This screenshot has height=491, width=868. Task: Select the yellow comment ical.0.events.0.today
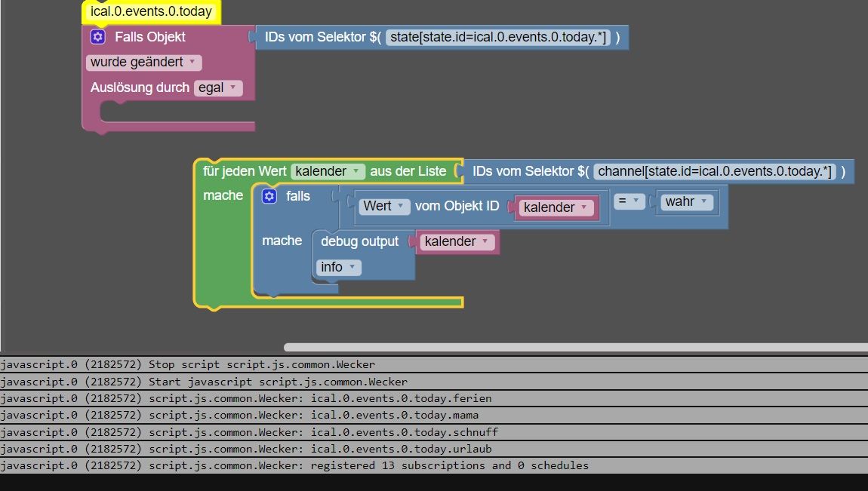tap(151, 11)
